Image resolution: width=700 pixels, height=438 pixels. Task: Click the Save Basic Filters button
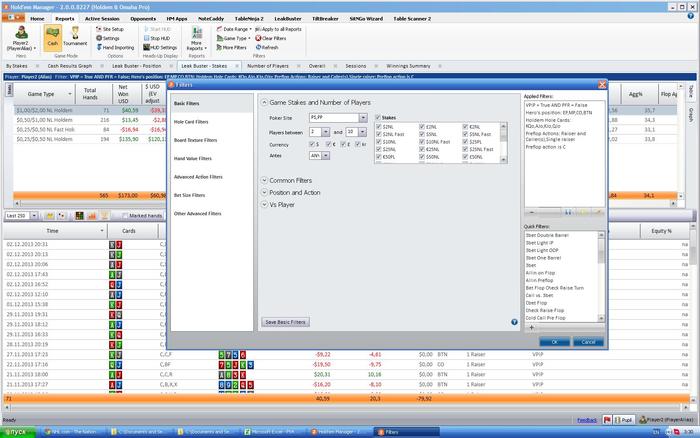point(285,322)
